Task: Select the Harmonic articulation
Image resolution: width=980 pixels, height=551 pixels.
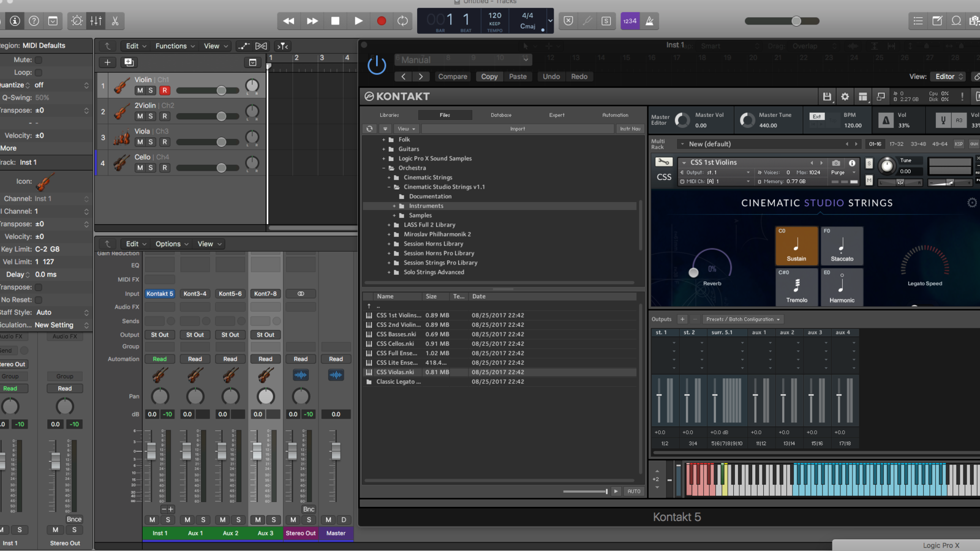Action: (x=842, y=287)
